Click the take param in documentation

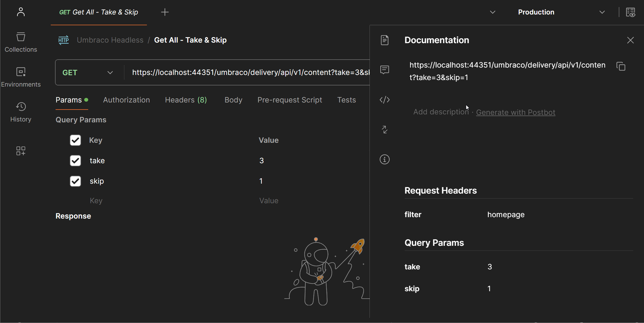point(412,267)
